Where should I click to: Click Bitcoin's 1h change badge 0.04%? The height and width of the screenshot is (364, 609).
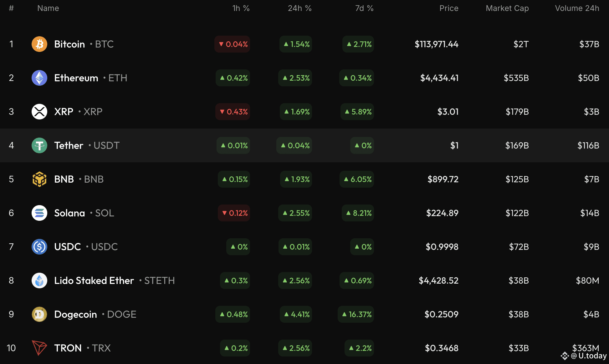pyautogui.click(x=232, y=44)
